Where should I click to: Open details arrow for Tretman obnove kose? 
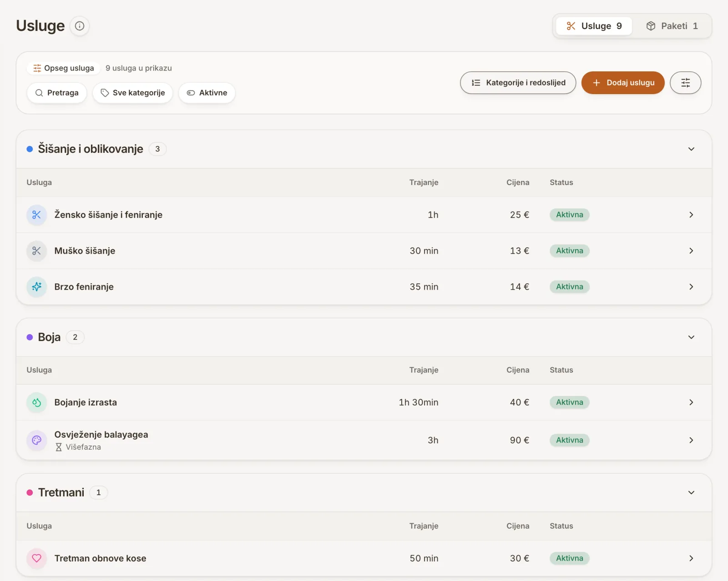(x=691, y=558)
